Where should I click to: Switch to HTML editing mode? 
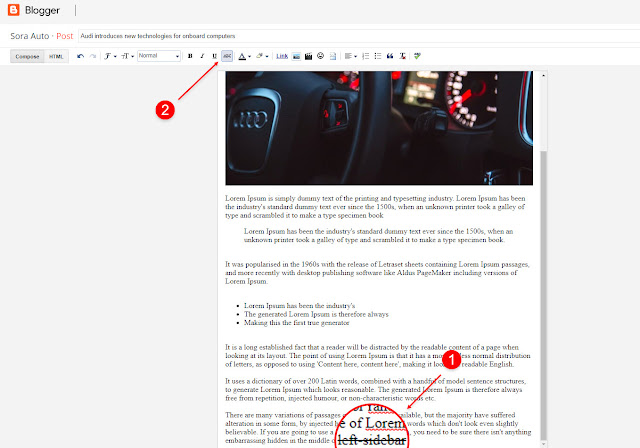pyautogui.click(x=56, y=56)
